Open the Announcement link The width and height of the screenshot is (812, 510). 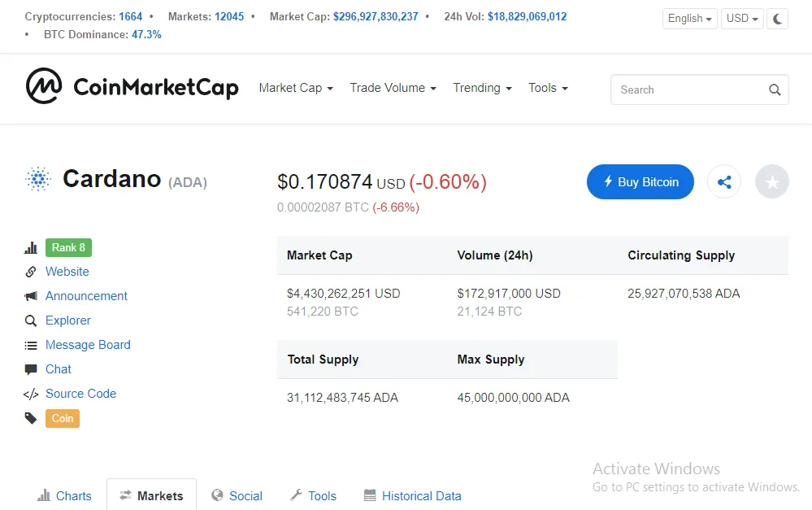tap(86, 296)
